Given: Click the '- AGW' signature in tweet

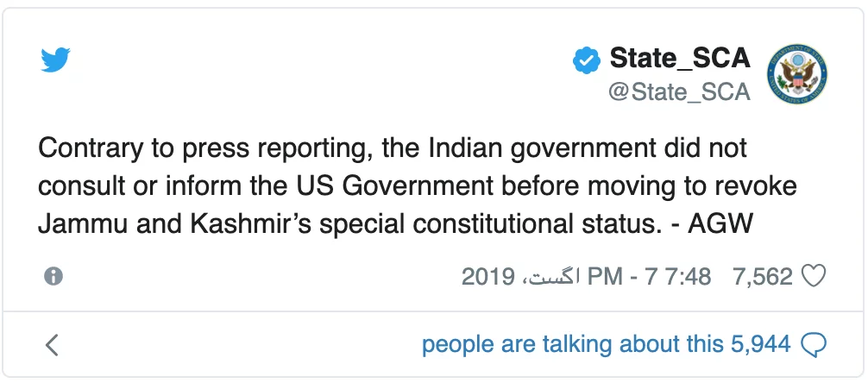Looking at the screenshot, I should (x=711, y=224).
